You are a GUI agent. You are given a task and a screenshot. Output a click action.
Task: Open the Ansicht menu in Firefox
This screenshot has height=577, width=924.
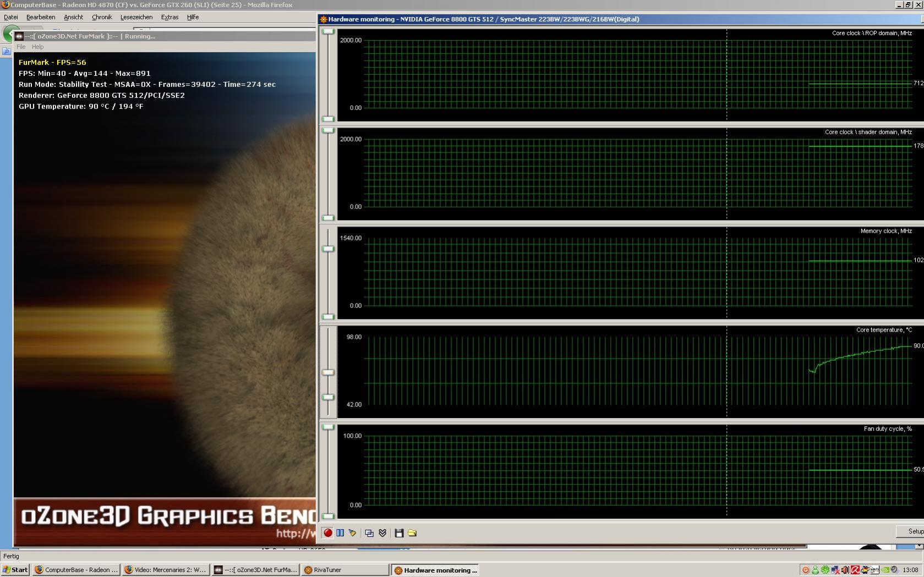pyautogui.click(x=73, y=17)
